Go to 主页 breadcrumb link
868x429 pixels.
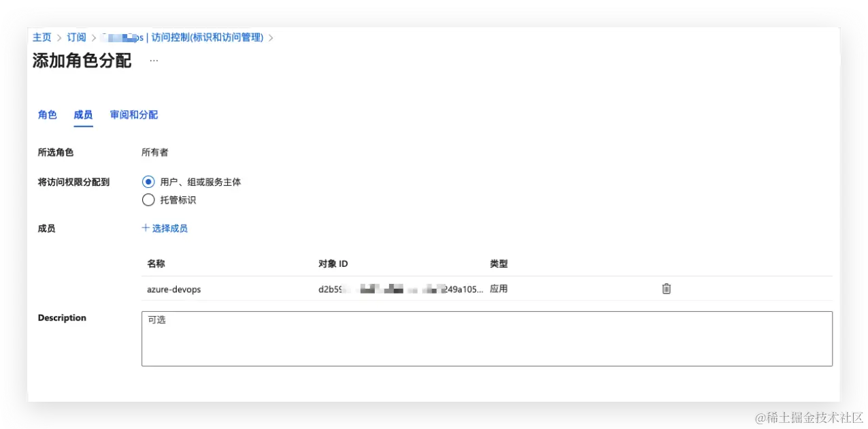[42, 37]
